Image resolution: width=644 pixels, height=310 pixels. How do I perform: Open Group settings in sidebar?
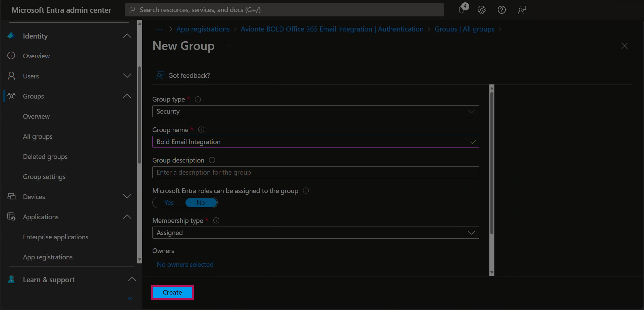point(44,177)
